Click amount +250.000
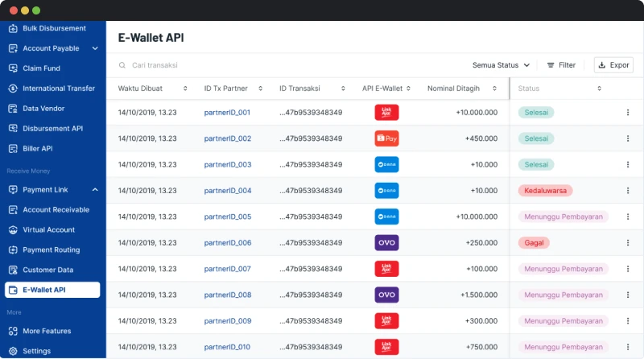 tap(481, 243)
